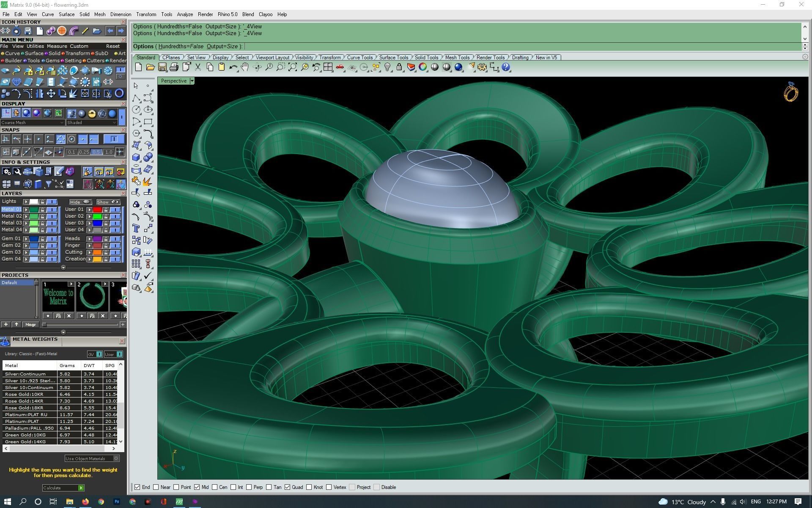Click the Undo arrow icon in Standard toolbar
This screenshot has width=812, height=508.
(x=233, y=67)
